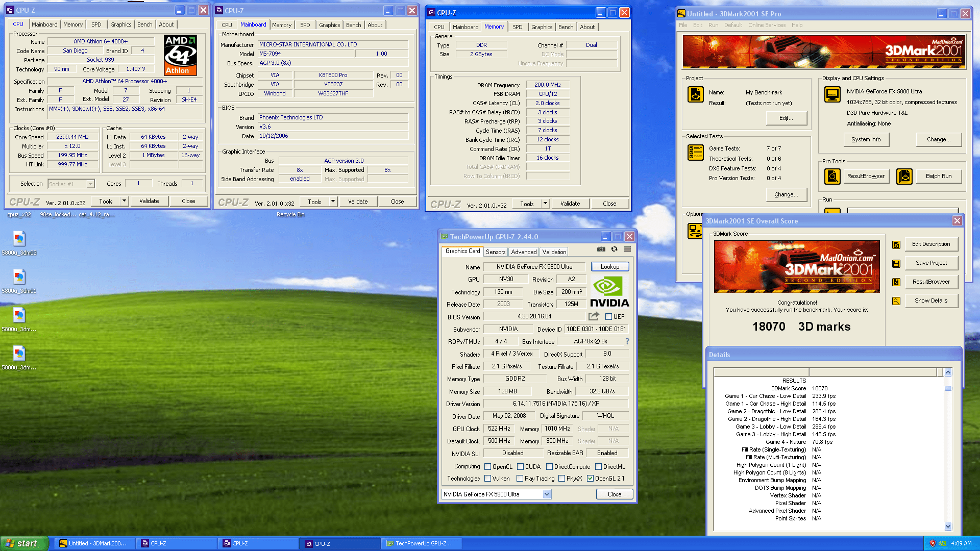Click the Save Project disk icon
This screenshot has height=551, width=980.
click(x=896, y=263)
